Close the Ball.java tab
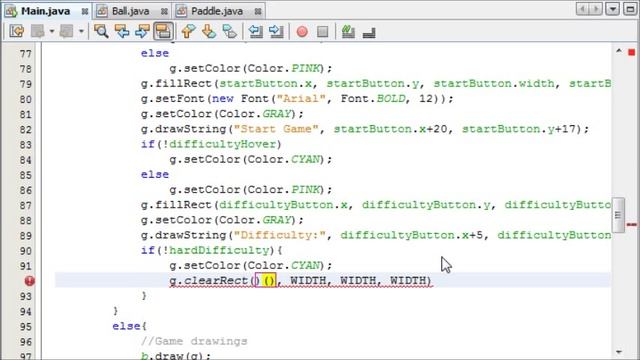Screen dimensions: 640x360 pos(164,11)
